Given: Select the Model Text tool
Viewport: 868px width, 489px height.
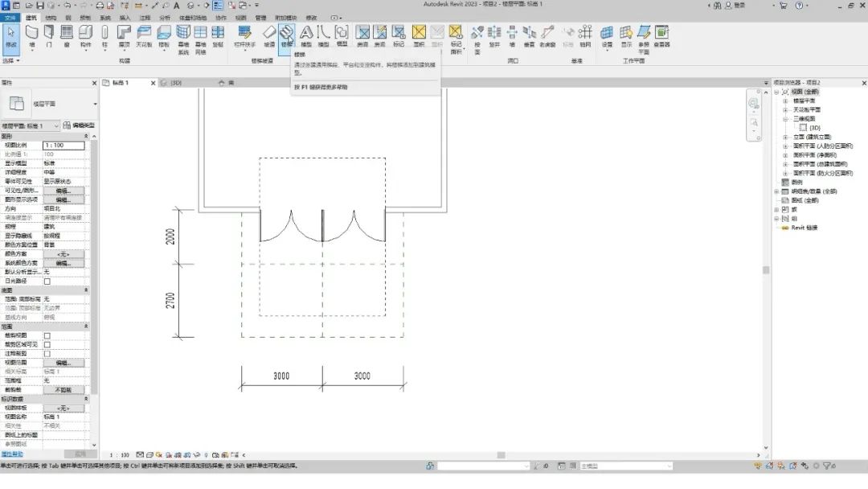Looking at the screenshot, I should (x=306, y=36).
